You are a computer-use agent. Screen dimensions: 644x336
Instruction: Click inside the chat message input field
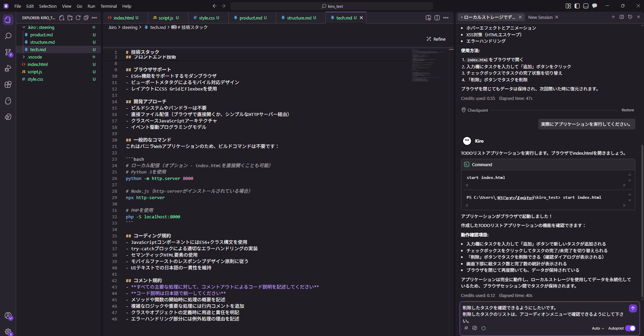pyautogui.click(x=538, y=313)
